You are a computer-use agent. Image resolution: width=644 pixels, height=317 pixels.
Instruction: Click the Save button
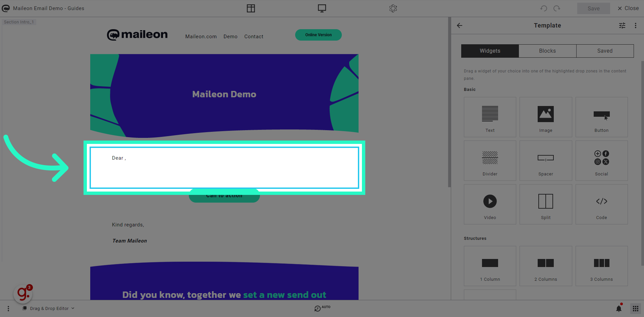594,8
